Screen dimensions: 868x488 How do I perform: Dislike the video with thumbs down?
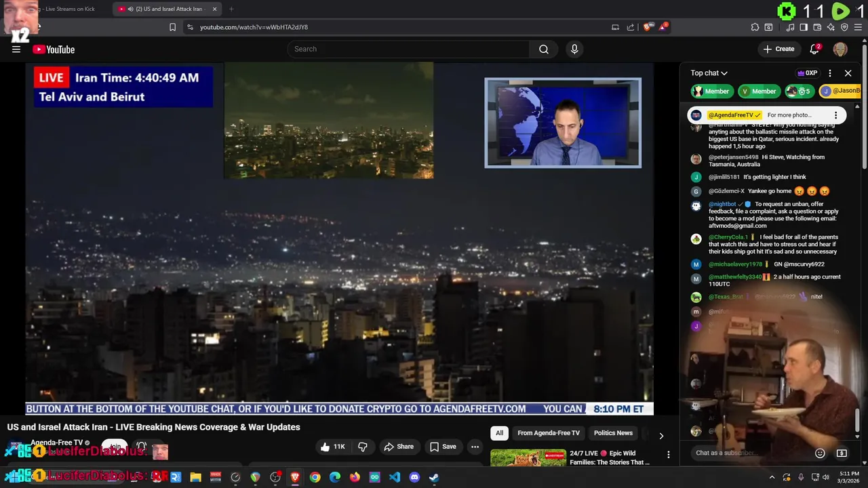[363, 447]
